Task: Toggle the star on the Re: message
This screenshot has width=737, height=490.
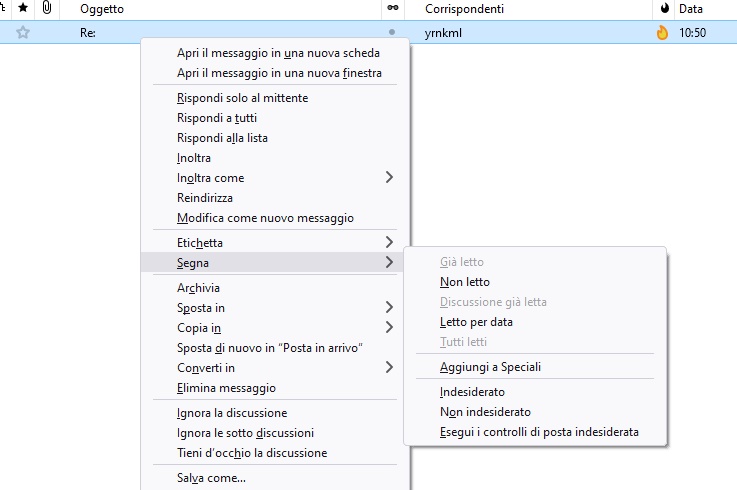Action: tap(23, 32)
